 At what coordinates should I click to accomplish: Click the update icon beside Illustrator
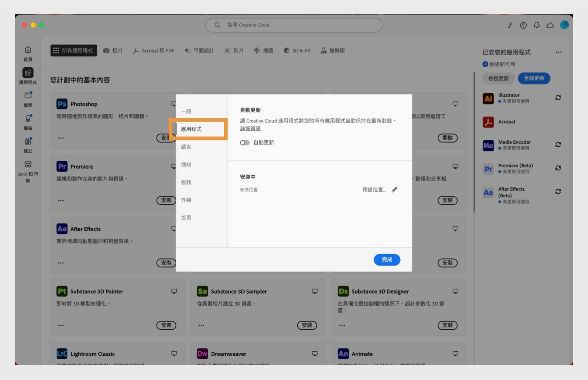[x=558, y=98]
